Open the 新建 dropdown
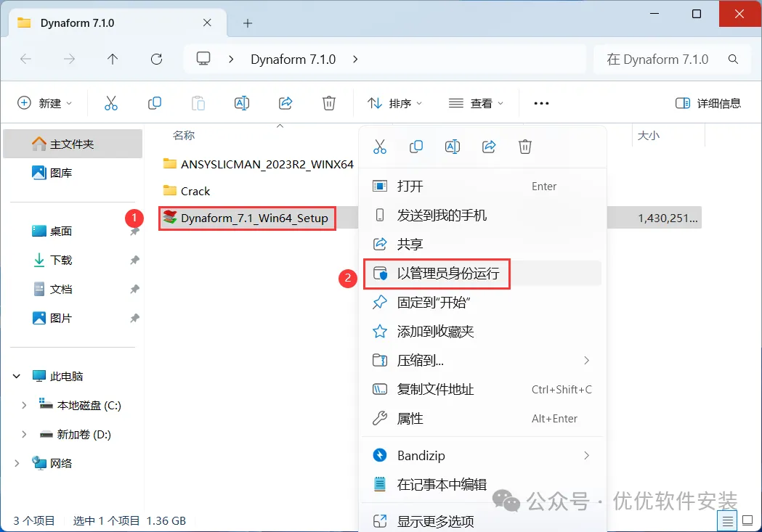Image resolution: width=762 pixels, height=532 pixels. pos(45,103)
